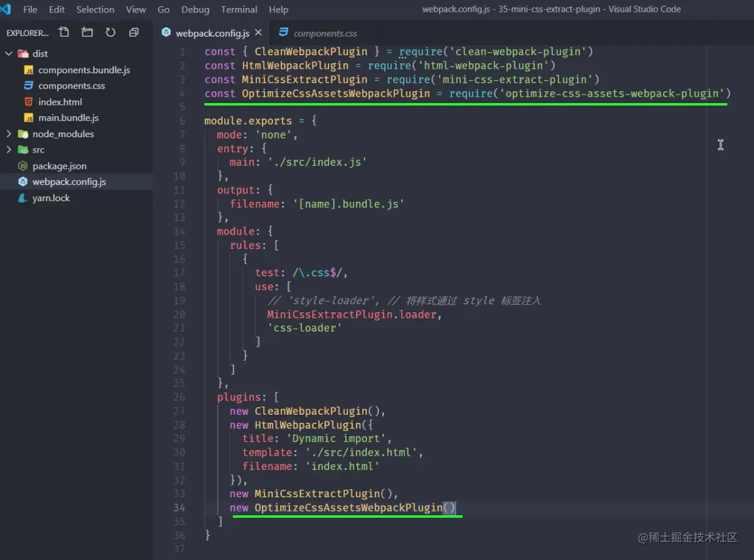
Task: Open the File menu
Action: point(30,9)
